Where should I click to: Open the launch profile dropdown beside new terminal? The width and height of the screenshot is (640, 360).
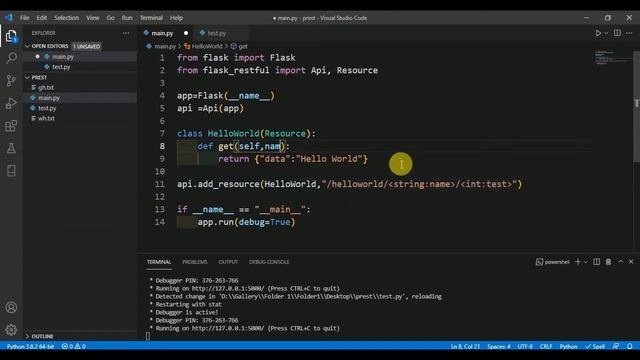point(586,262)
